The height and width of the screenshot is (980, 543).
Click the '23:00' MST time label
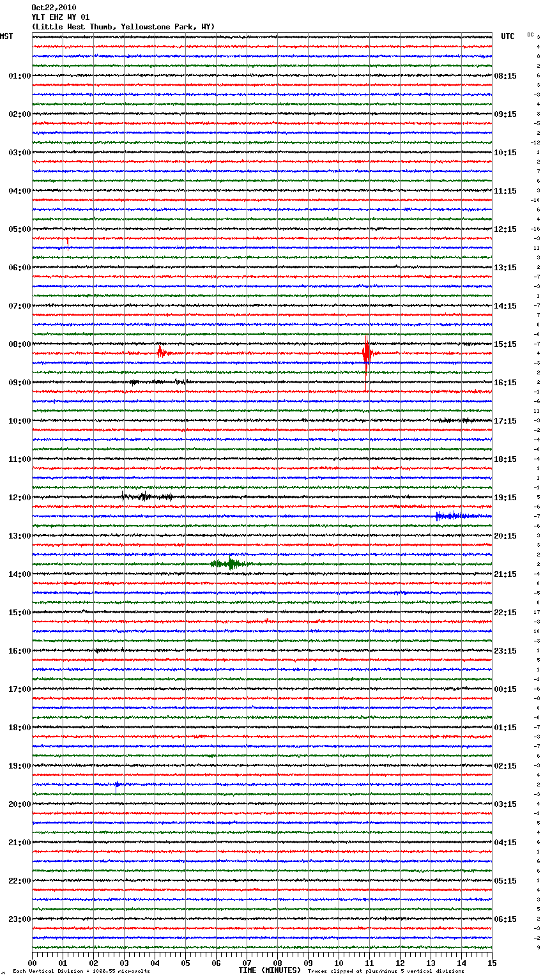point(20,919)
